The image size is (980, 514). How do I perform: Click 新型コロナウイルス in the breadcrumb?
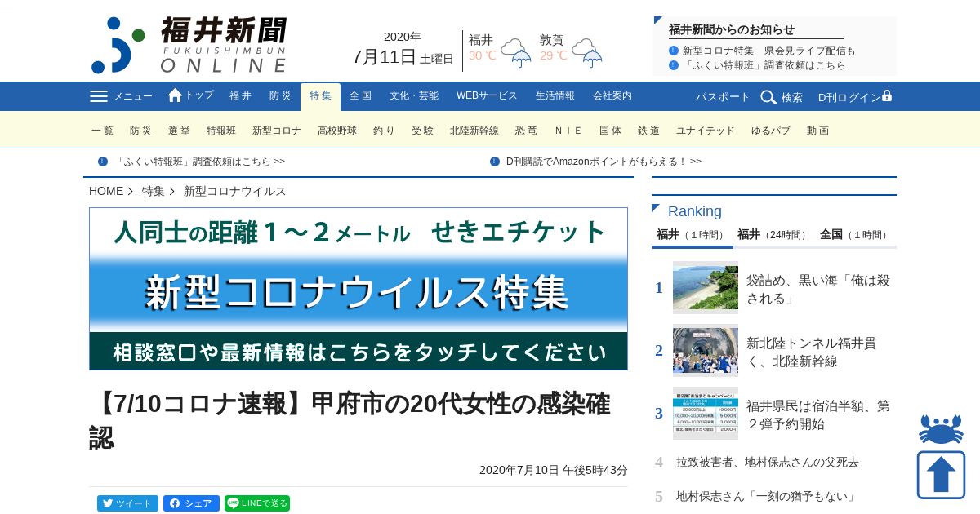tap(235, 191)
